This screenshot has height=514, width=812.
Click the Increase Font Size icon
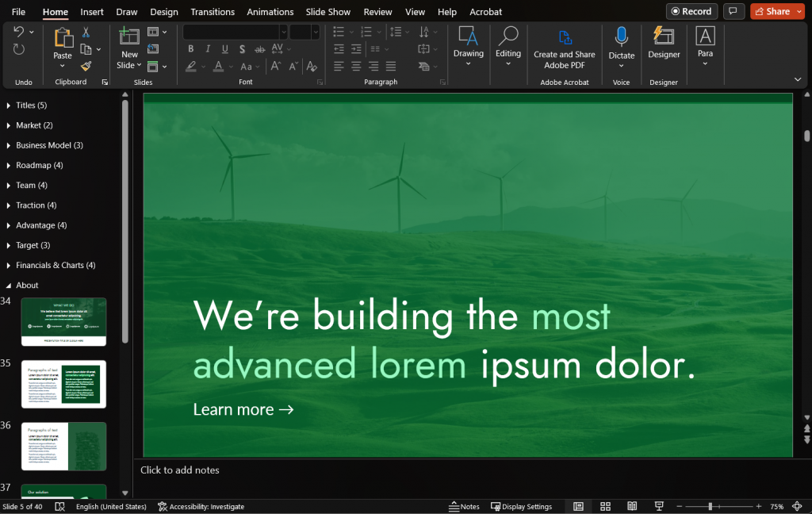(276, 67)
